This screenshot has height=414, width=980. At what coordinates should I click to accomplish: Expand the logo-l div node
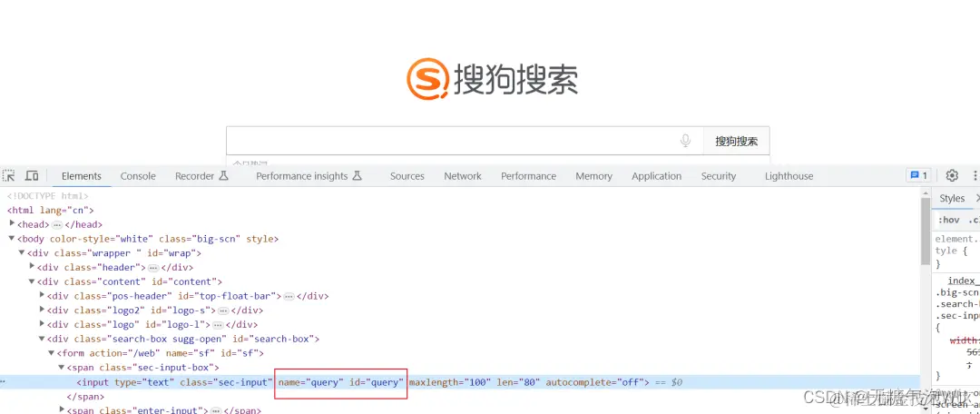42,324
